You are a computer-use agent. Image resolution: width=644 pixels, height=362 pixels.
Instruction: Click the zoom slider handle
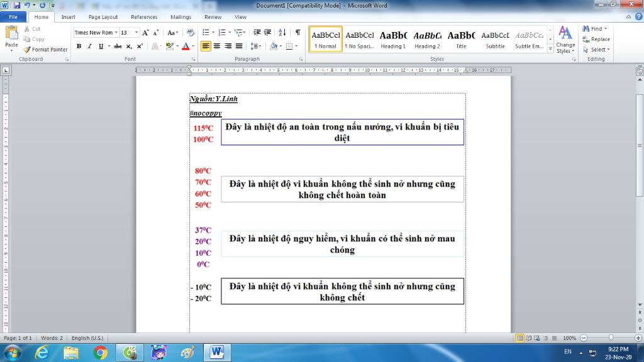(611, 337)
